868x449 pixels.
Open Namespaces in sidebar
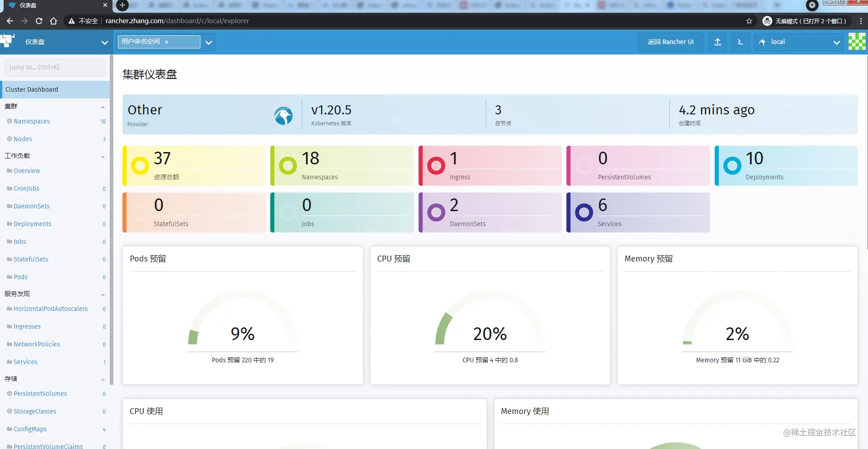pyautogui.click(x=32, y=121)
